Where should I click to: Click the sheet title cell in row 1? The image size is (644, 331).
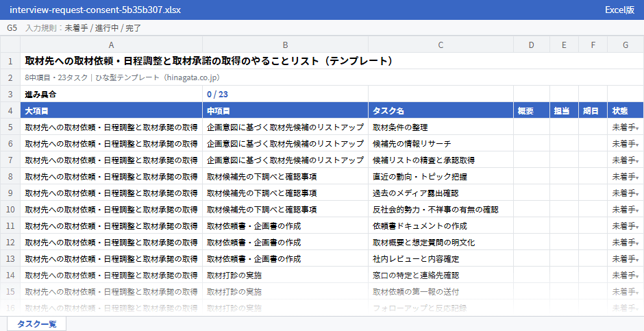(332, 61)
